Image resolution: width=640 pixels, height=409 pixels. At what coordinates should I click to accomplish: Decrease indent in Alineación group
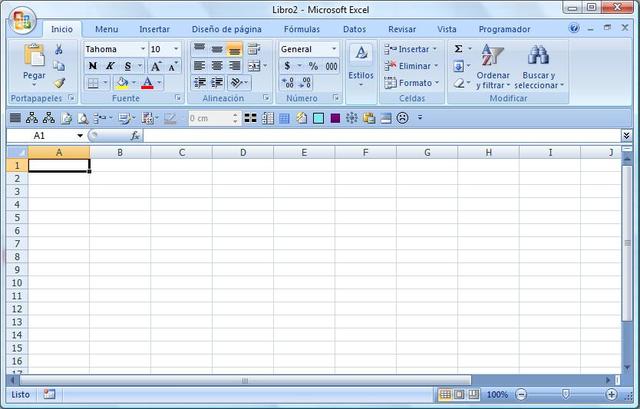(200, 83)
